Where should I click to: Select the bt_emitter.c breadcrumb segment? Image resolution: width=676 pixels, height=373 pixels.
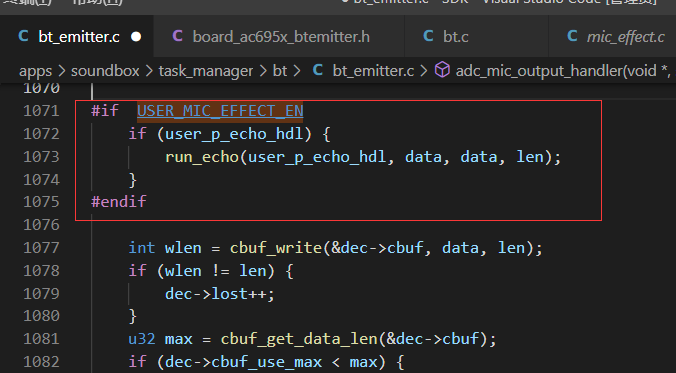click(373, 71)
